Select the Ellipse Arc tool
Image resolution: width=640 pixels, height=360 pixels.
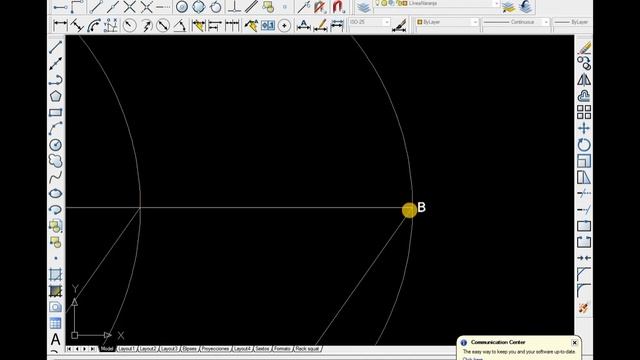coord(56,209)
